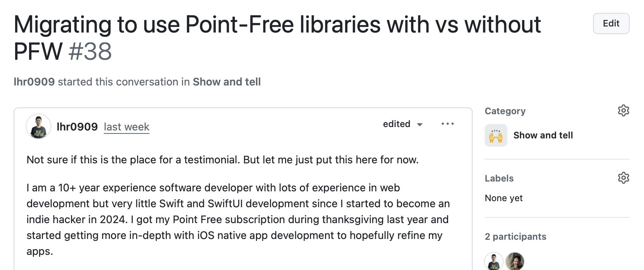Click the Labels sidebar heading
Image resolution: width=644 pixels, height=270 pixels.
pyautogui.click(x=499, y=178)
